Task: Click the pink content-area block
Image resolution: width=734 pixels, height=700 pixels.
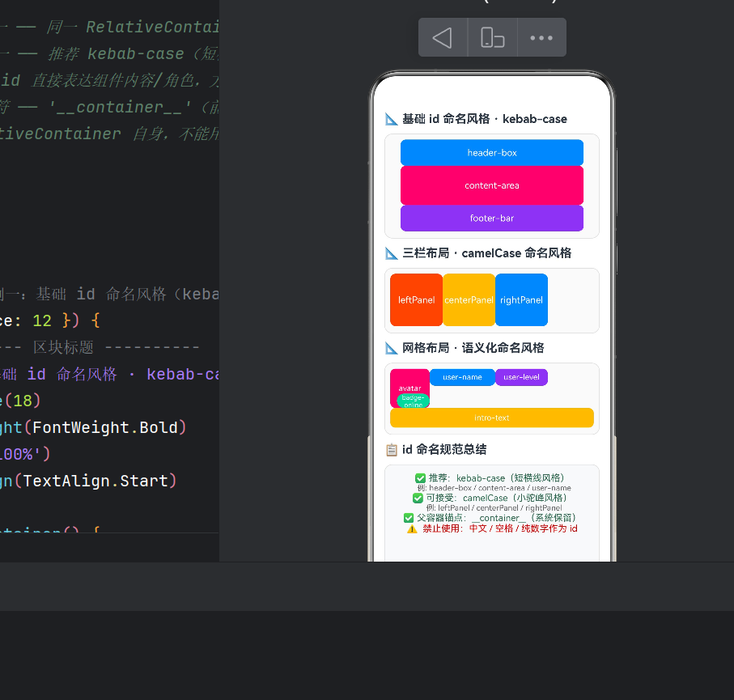Action: 492,185
